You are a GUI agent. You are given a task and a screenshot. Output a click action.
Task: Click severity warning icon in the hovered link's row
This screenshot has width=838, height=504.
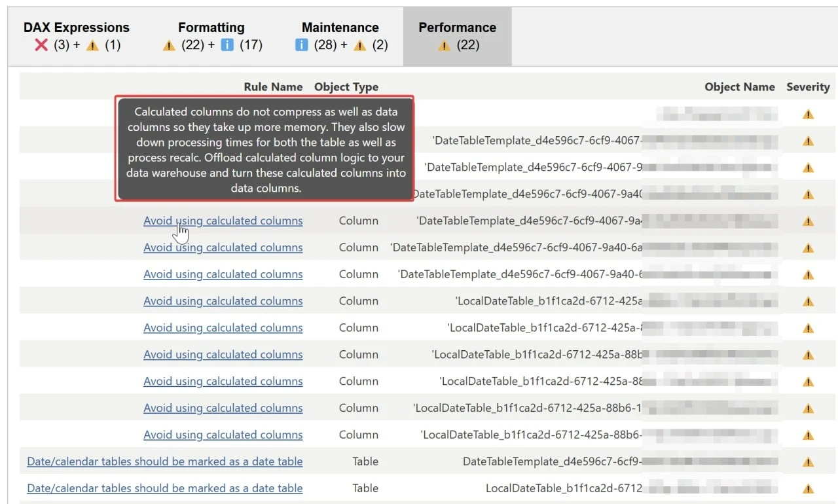tap(809, 221)
